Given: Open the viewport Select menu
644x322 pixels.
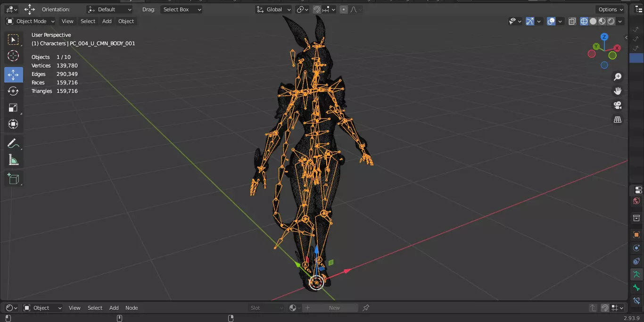Looking at the screenshot, I should [88, 21].
